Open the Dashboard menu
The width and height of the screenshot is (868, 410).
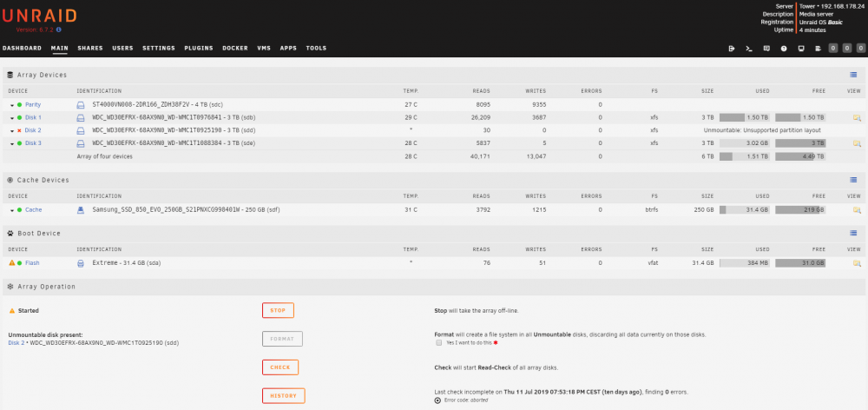pyautogui.click(x=23, y=48)
